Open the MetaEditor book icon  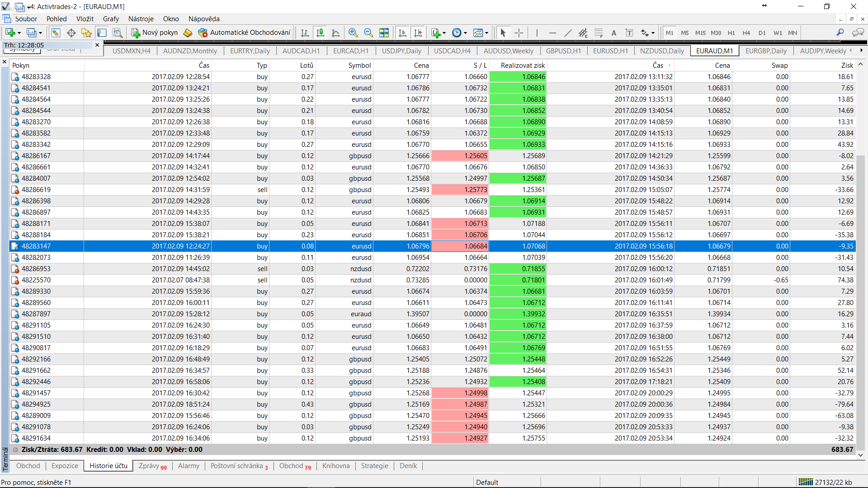(188, 33)
